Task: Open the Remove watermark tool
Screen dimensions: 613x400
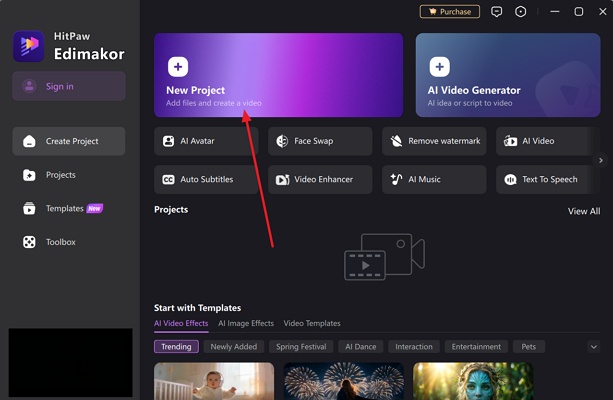Action: (x=434, y=141)
